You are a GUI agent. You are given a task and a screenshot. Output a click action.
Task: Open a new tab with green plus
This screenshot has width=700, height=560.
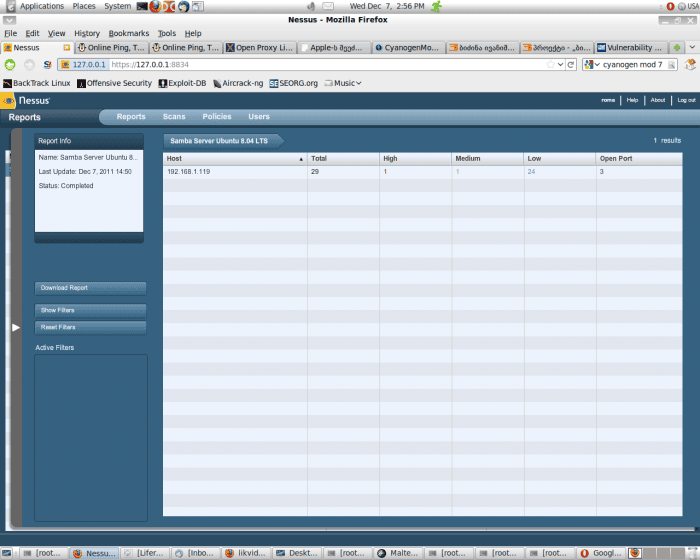click(677, 47)
